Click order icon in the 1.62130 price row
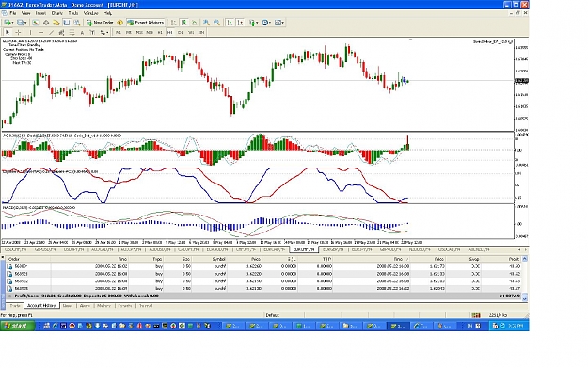Viewport: 588px width, 368px height. click(9, 289)
